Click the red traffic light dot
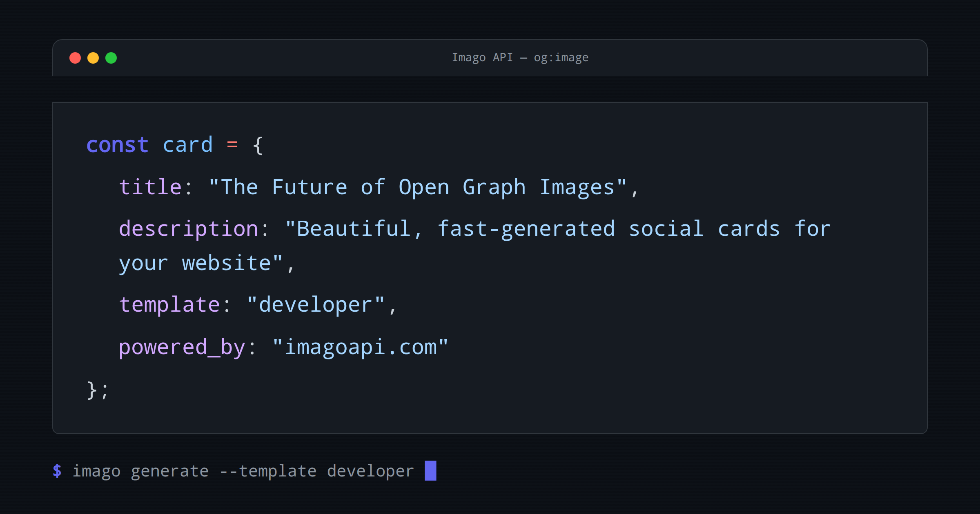980x514 pixels. click(x=76, y=58)
